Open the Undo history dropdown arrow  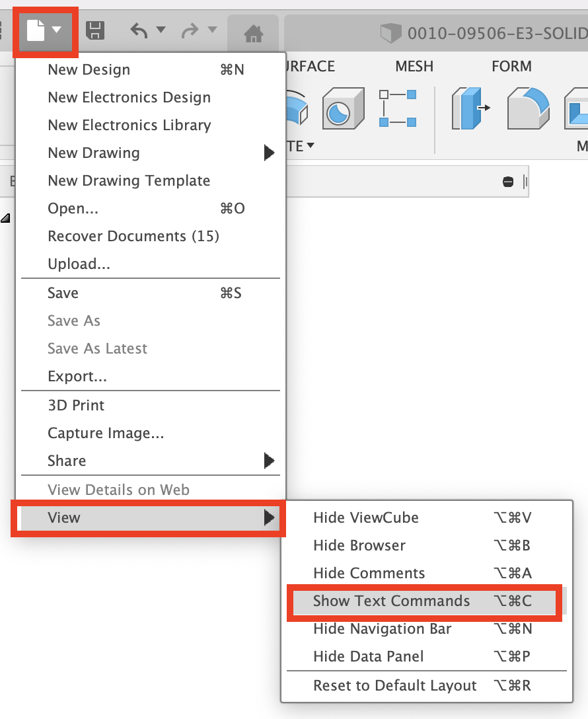click(160, 30)
